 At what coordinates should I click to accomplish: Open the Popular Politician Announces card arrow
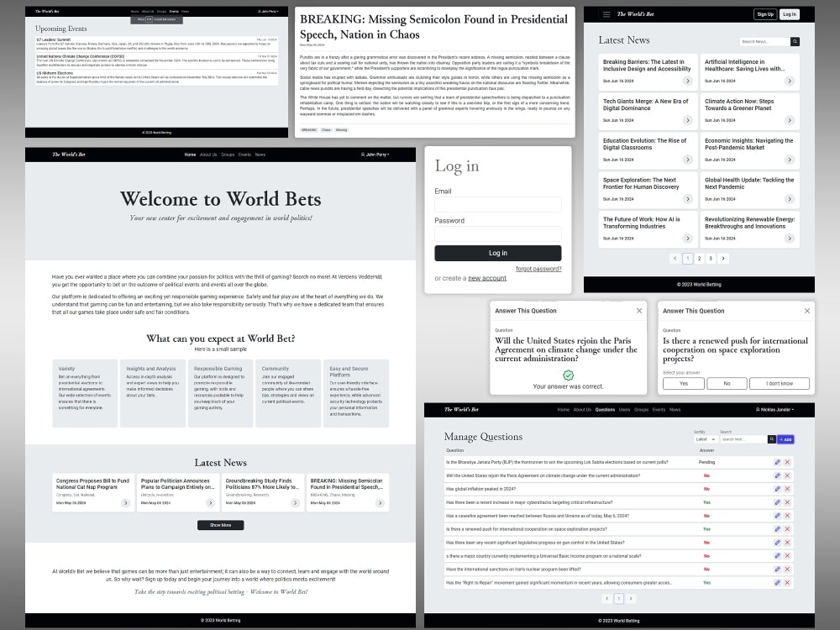pos(210,503)
